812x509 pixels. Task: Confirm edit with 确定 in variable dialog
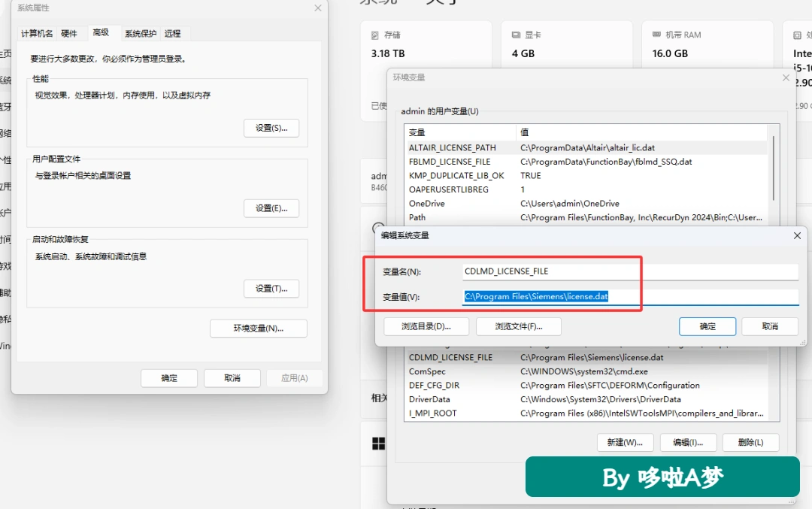(707, 326)
